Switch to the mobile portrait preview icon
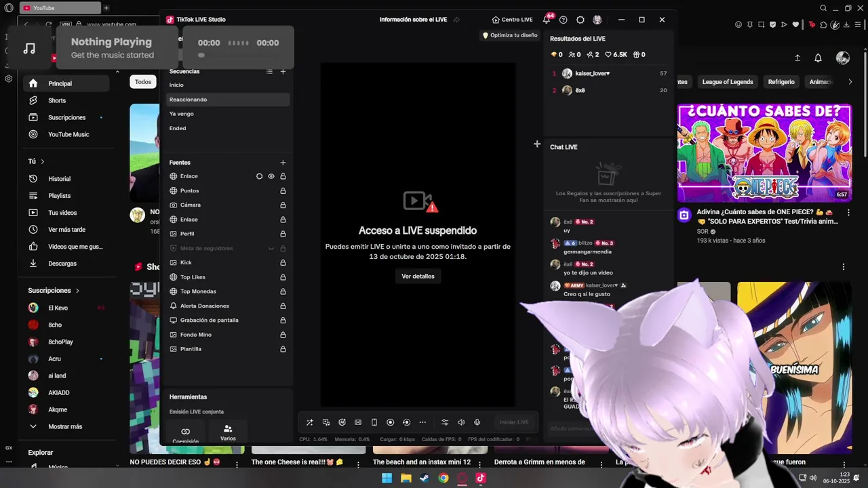The width and height of the screenshot is (868, 488). point(374,422)
